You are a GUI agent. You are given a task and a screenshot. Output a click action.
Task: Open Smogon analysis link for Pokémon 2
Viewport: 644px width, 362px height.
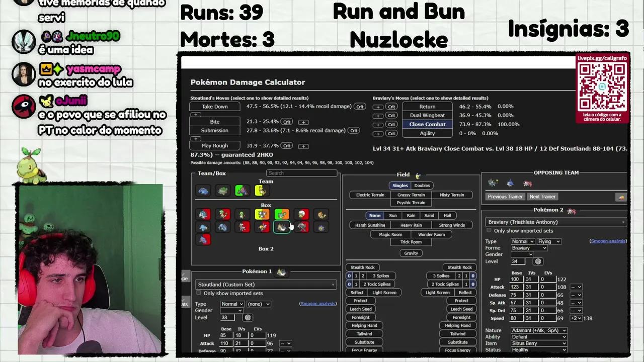click(608, 241)
